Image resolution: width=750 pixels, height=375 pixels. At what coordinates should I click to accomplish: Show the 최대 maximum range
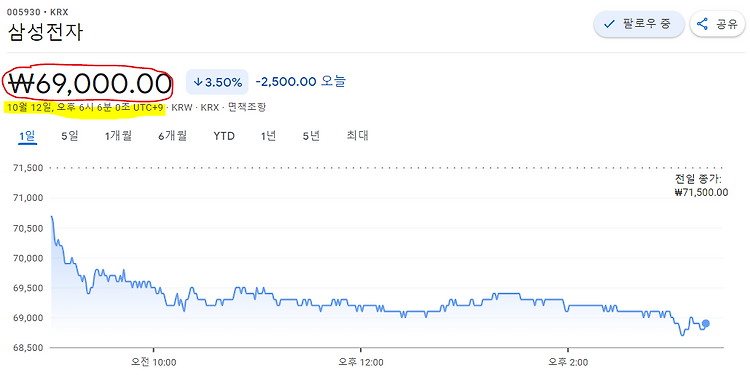coord(357,136)
